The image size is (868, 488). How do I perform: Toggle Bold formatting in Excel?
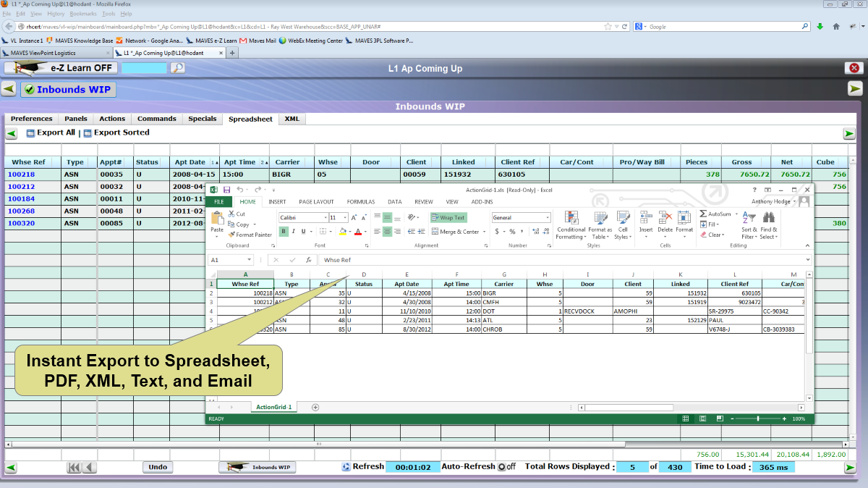coord(284,232)
